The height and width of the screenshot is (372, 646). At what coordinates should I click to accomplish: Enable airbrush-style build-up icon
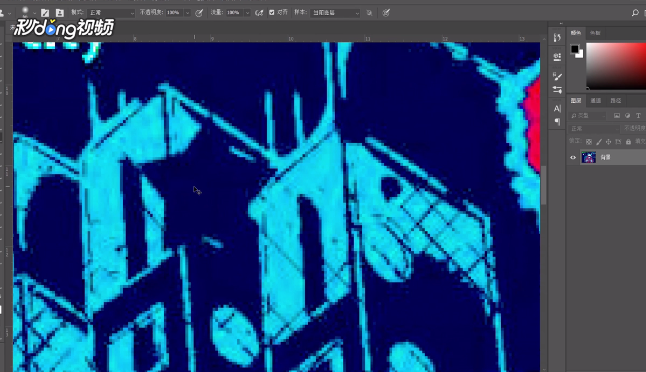click(x=259, y=13)
